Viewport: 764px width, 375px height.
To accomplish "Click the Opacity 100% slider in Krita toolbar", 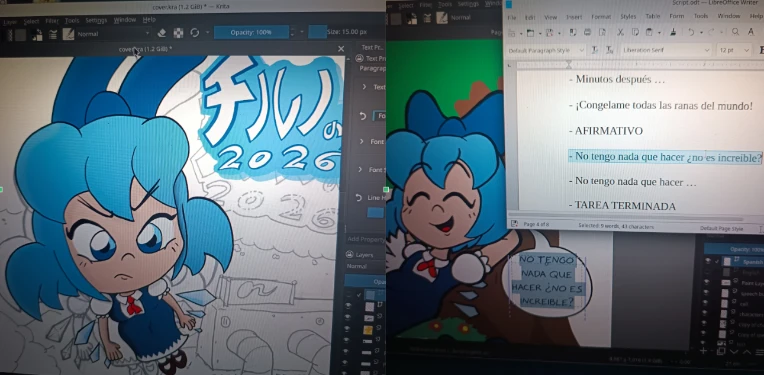I will click(251, 32).
